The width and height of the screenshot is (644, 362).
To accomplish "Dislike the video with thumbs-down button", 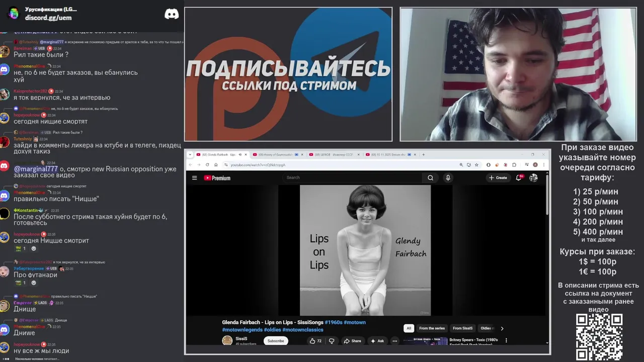I will pos(332,341).
